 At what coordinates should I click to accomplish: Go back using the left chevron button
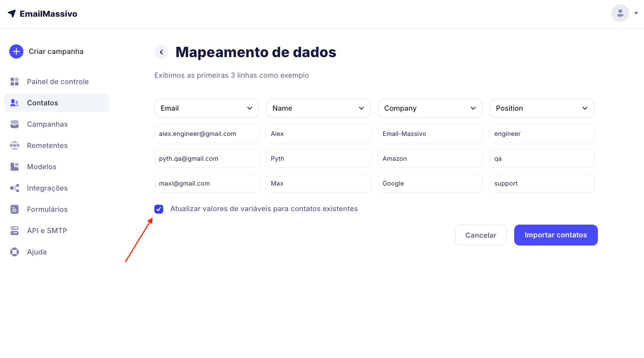[161, 52]
